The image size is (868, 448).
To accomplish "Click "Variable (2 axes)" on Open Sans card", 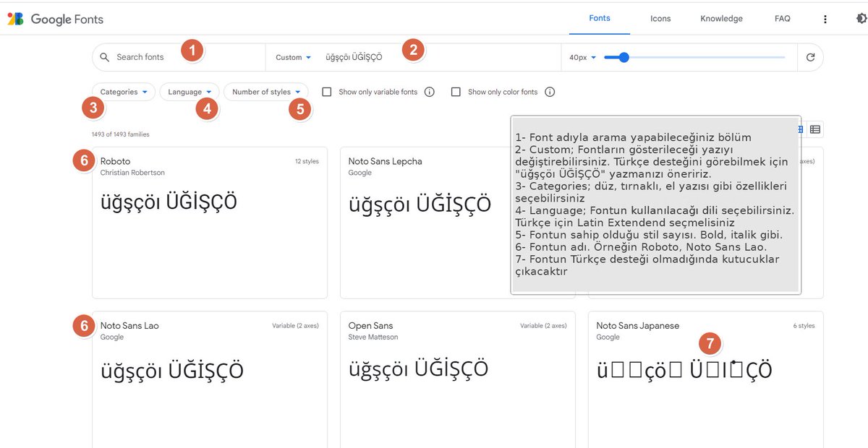I will coord(543,326).
